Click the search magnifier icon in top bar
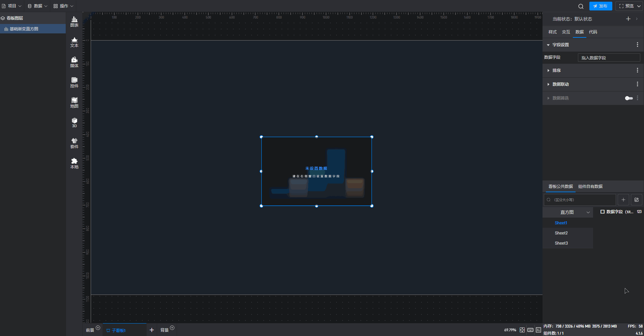644x336 pixels. 581,6
